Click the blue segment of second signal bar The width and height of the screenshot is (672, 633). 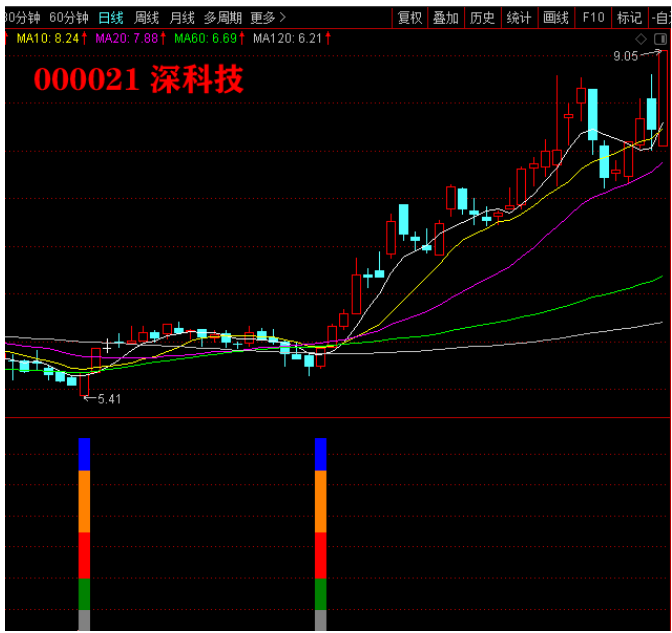321,454
